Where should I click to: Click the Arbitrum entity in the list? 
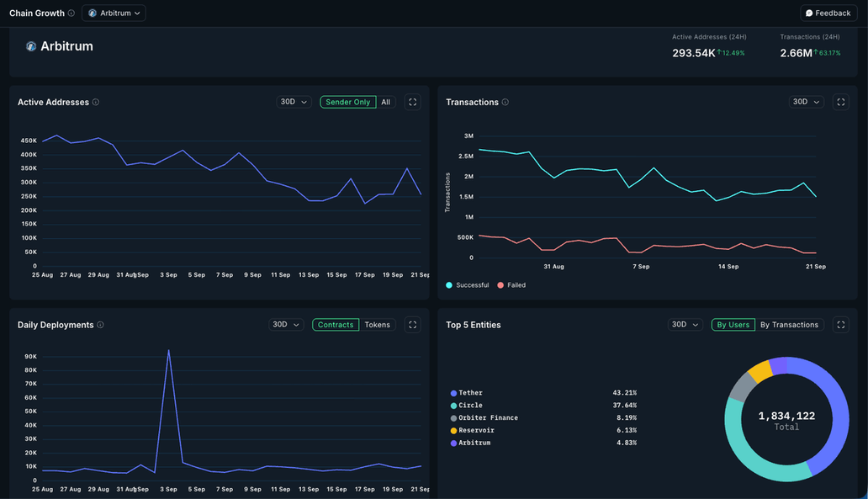click(x=543, y=443)
